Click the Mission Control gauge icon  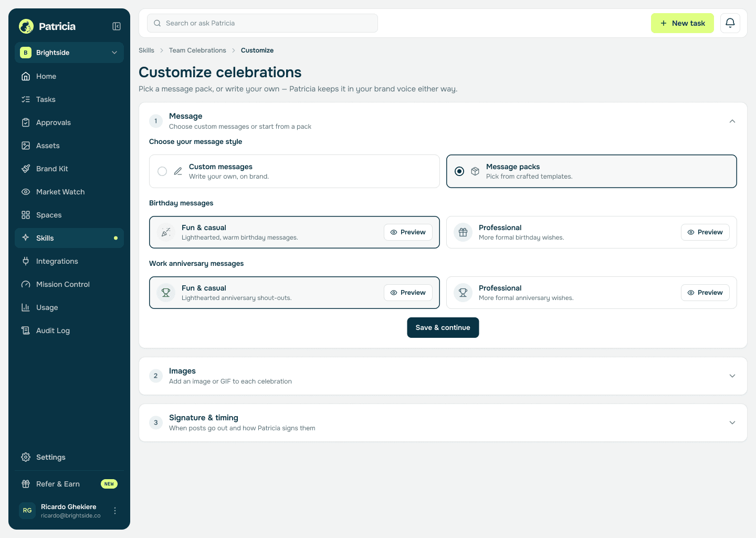(26, 284)
